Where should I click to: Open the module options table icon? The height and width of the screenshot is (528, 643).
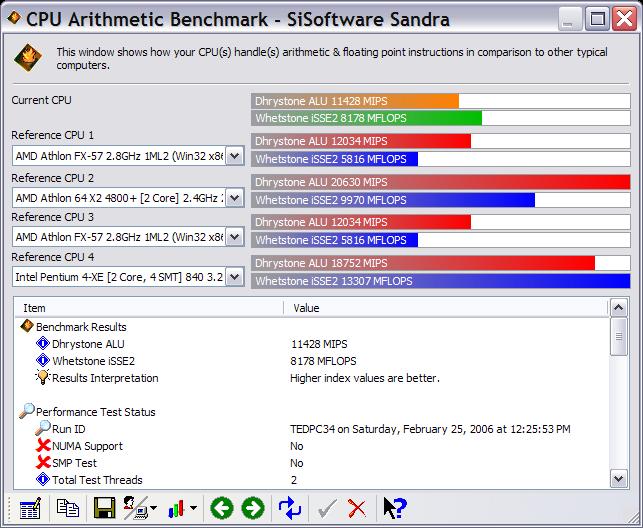click(x=30, y=508)
